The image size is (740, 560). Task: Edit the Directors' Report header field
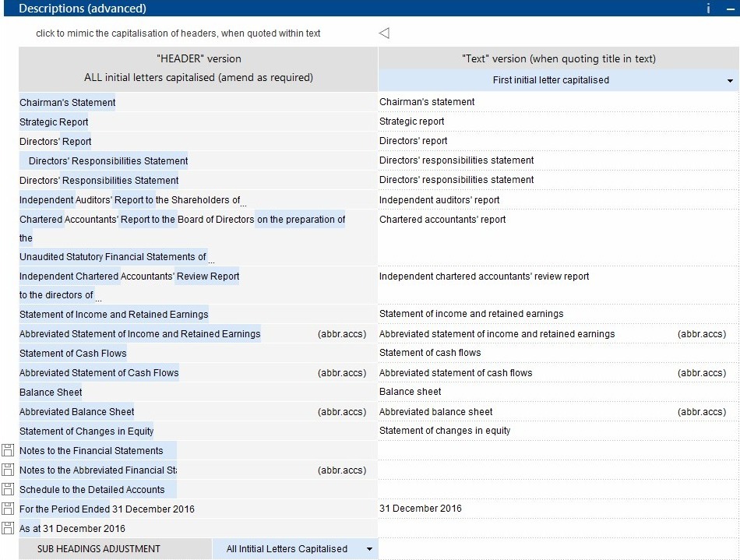pyautogui.click(x=55, y=142)
